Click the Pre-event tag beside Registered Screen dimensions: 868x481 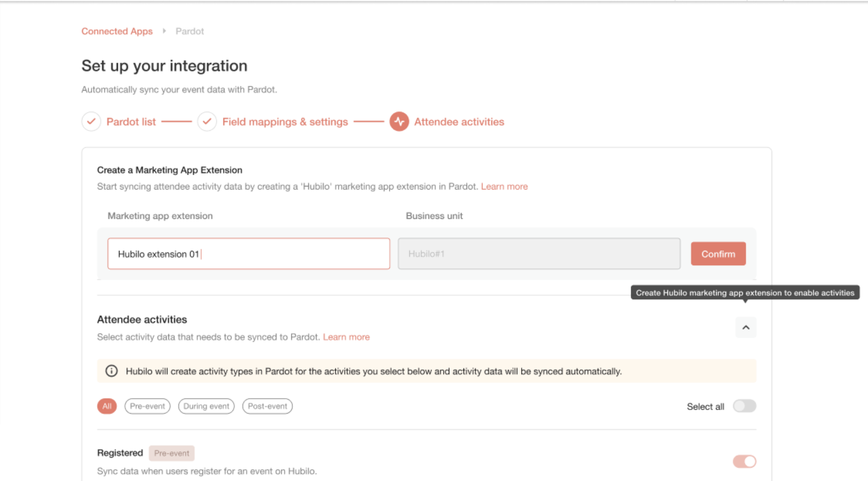tap(171, 453)
